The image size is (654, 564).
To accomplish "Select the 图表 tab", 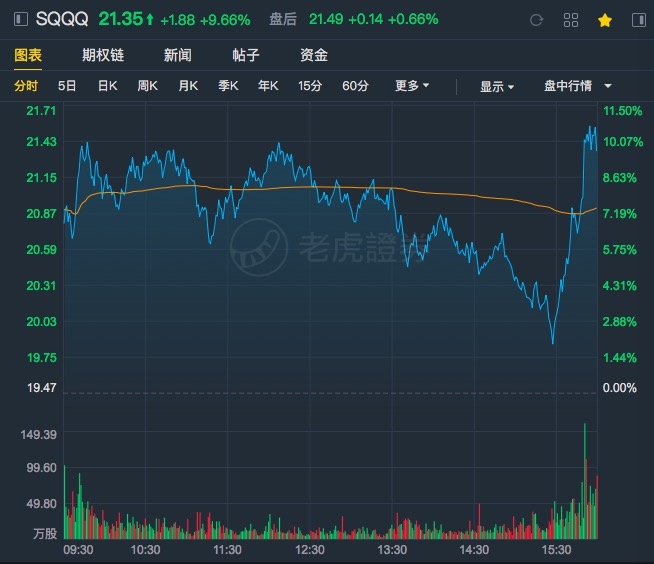I will coord(28,55).
